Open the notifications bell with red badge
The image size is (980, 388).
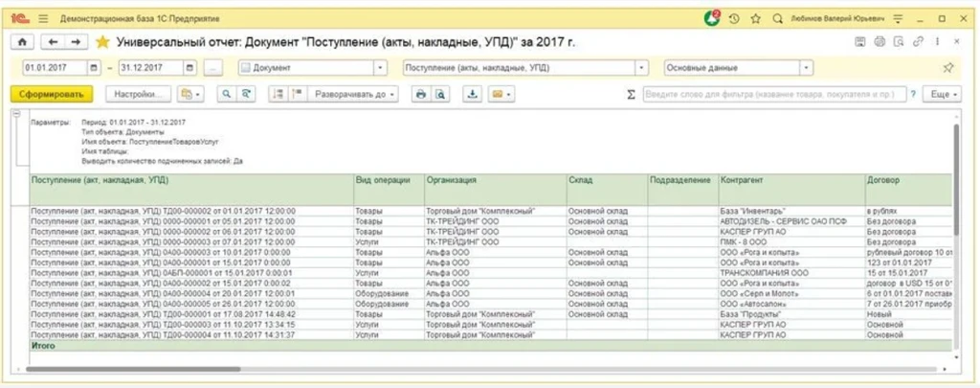712,17
